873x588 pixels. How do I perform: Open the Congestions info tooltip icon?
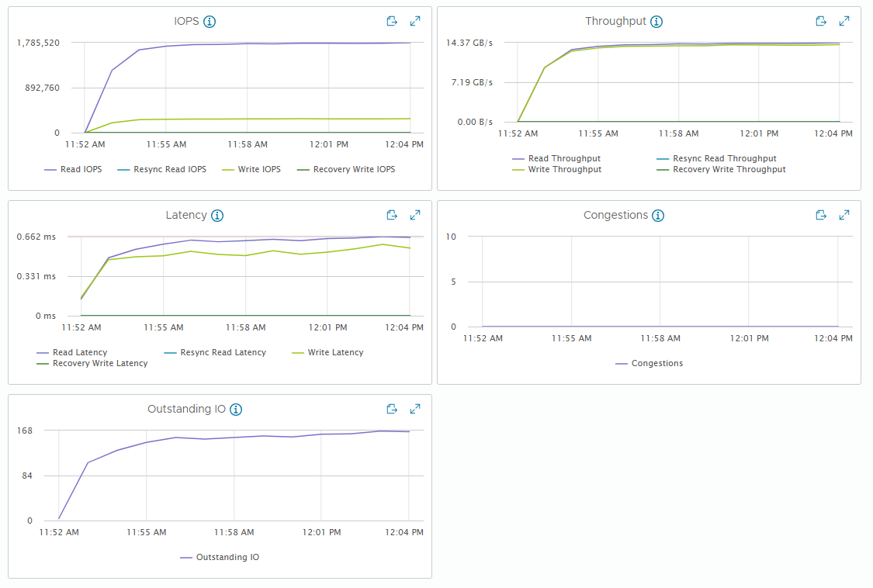click(x=658, y=216)
